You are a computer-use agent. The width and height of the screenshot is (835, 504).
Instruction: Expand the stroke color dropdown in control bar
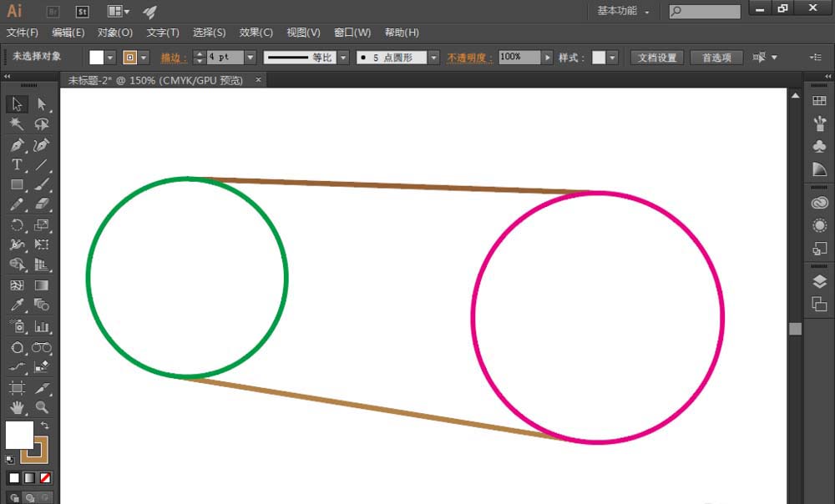[x=144, y=58]
